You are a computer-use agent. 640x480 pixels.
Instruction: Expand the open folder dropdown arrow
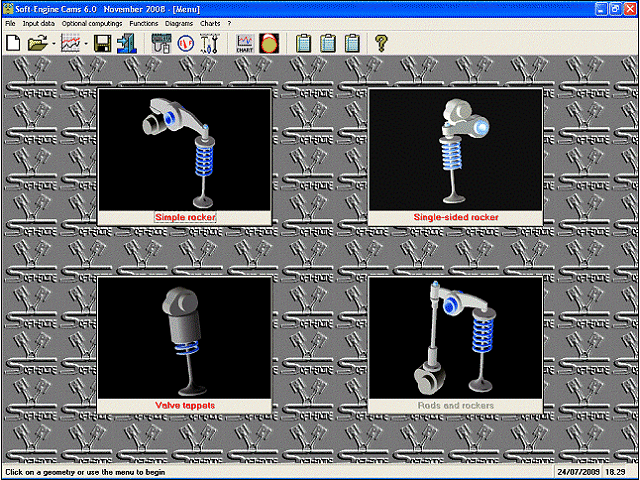click(x=53, y=44)
